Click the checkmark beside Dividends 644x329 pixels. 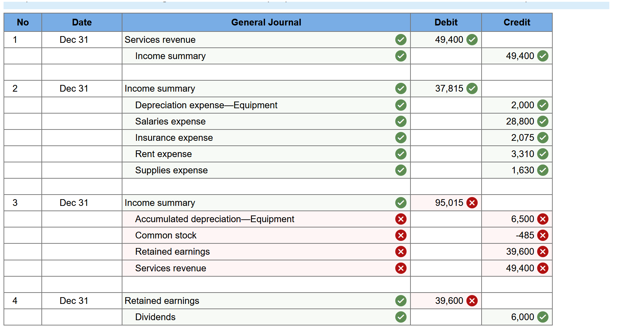[401, 317]
